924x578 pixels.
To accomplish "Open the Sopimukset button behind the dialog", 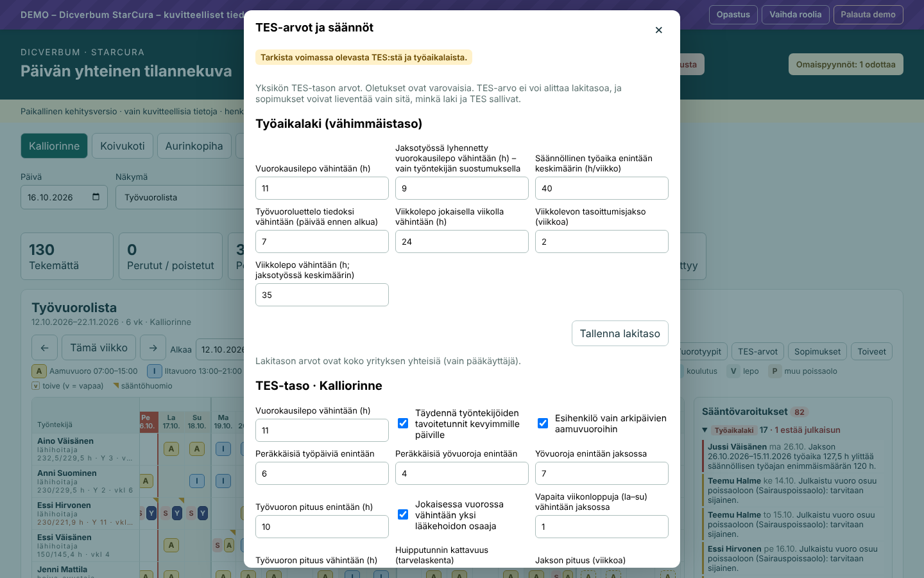I will pyautogui.click(x=817, y=351).
